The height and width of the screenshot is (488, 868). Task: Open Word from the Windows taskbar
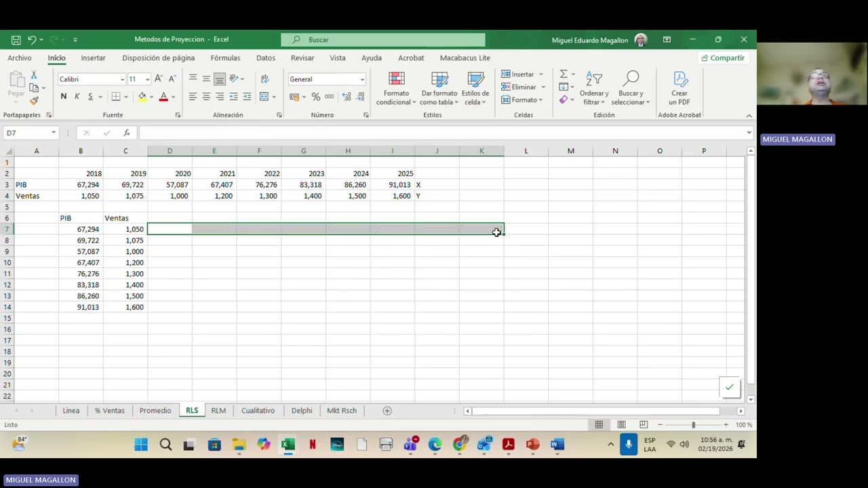(557, 445)
